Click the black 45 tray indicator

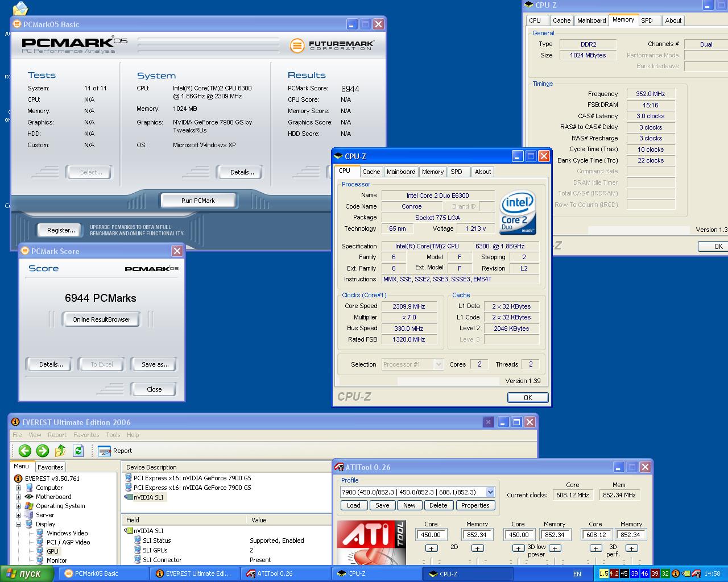[624, 573]
